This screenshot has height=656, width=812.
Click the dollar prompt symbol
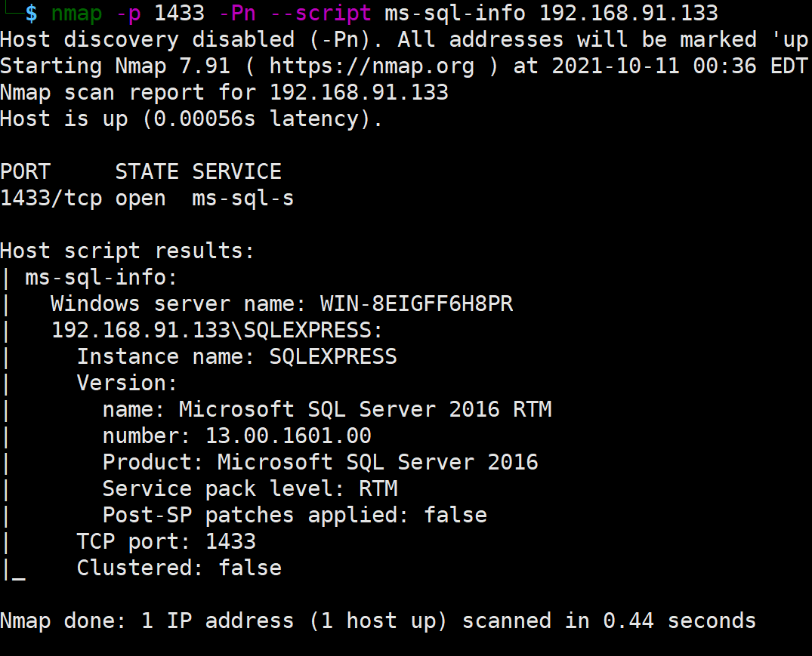[x=31, y=13]
